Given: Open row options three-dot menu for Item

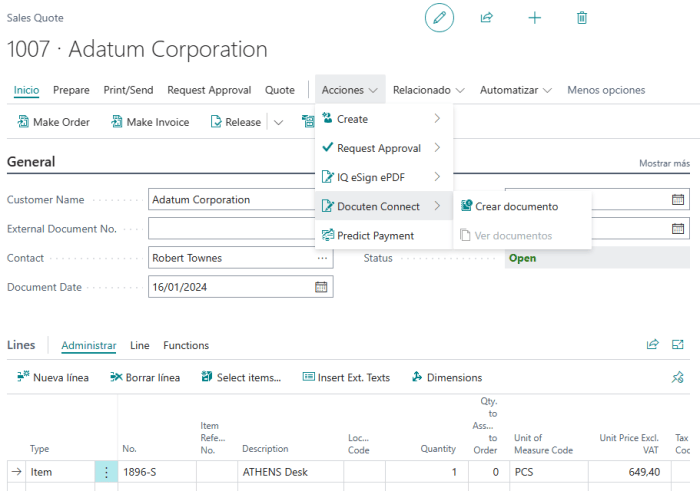Looking at the screenshot, I should (x=106, y=472).
